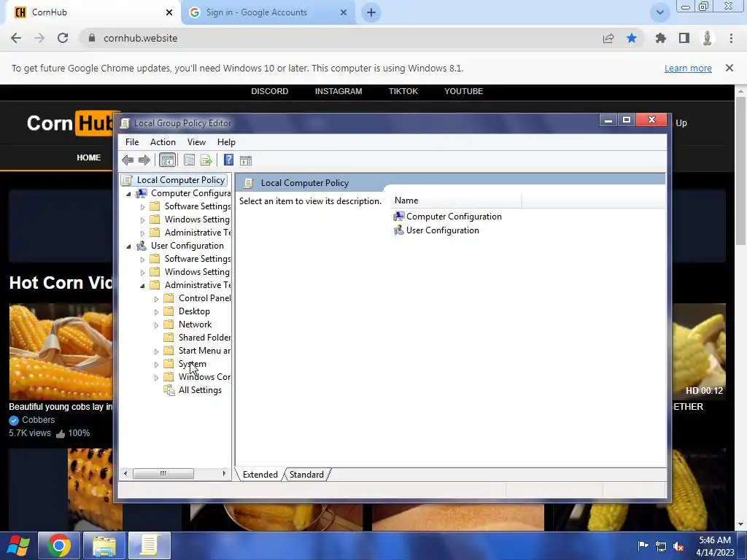Select Computer Configuration in the right pane list
Screen dimensions: 747x560
[447, 217]
